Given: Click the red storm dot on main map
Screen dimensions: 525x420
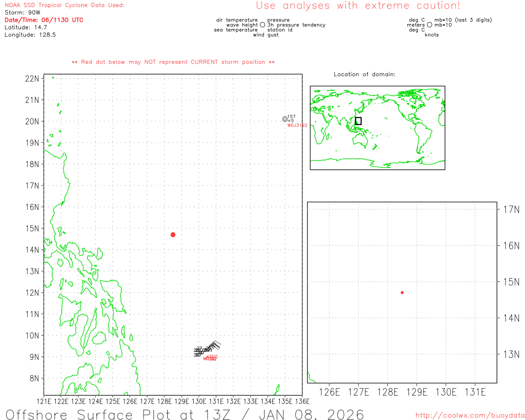Looking at the screenshot, I should [x=173, y=235].
